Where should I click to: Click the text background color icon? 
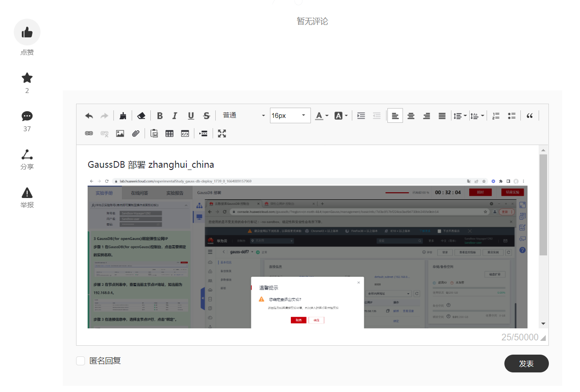tap(338, 116)
